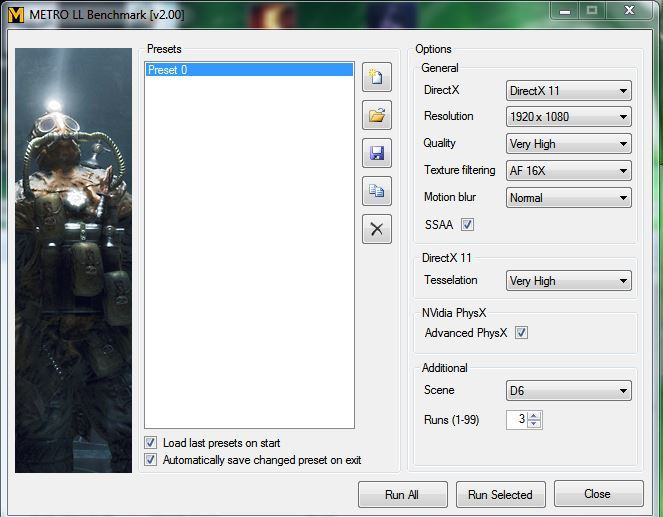Close the window via title bar X
This screenshot has height=517, width=663.
pos(629,11)
